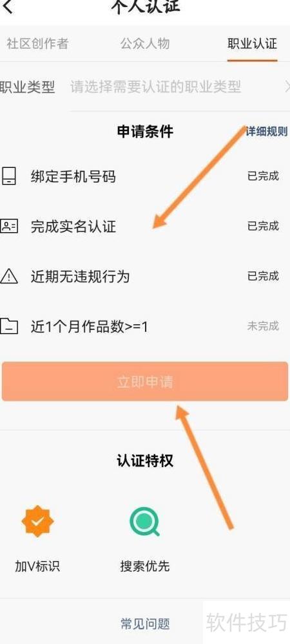The height and width of the screenshot is (644, 290).
Task: Expand the 职业类型 chevron arrow
Action: pos(287,87)
